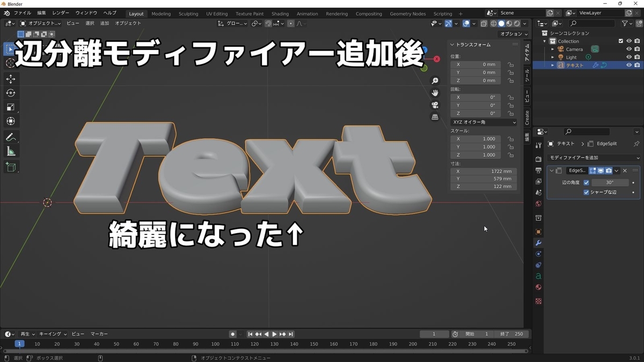Open the font data properties green 'a' icon
Image resolution: width=644 pixels, height=362 pixels.
pos(538,276)
